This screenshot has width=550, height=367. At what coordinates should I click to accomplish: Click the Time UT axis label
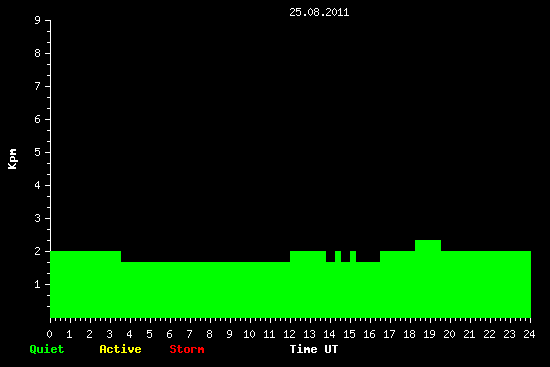pyautogui.click(x=314, y=349)
